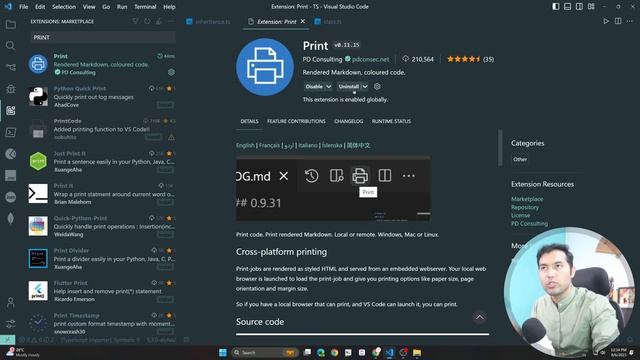Click the manage gear on Print list item
The image size is (640, 360).
click(x=171, y=72)
